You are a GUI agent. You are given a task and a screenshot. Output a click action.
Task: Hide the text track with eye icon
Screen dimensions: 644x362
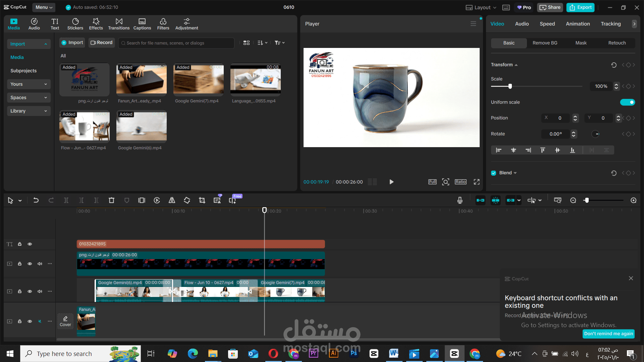pos(30,244)
